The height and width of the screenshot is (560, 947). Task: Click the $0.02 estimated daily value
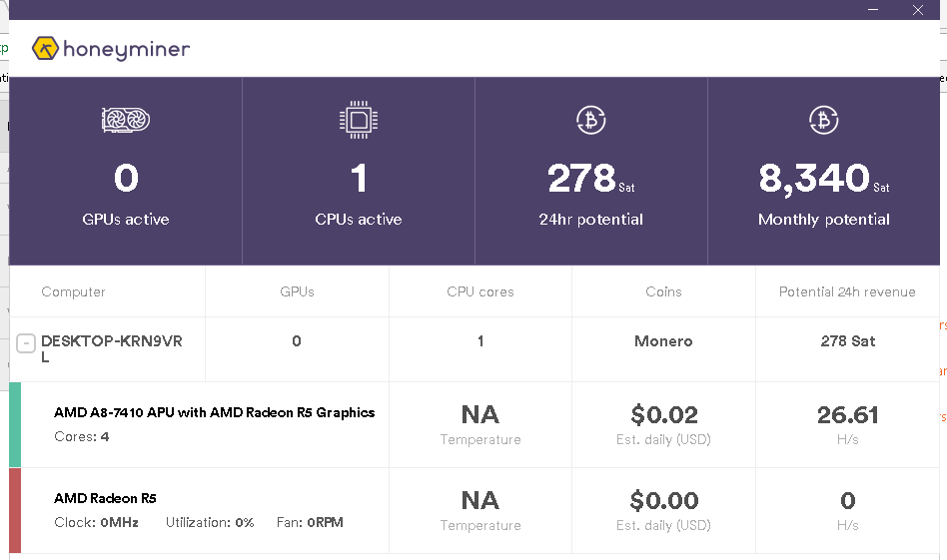pos(664,415)
